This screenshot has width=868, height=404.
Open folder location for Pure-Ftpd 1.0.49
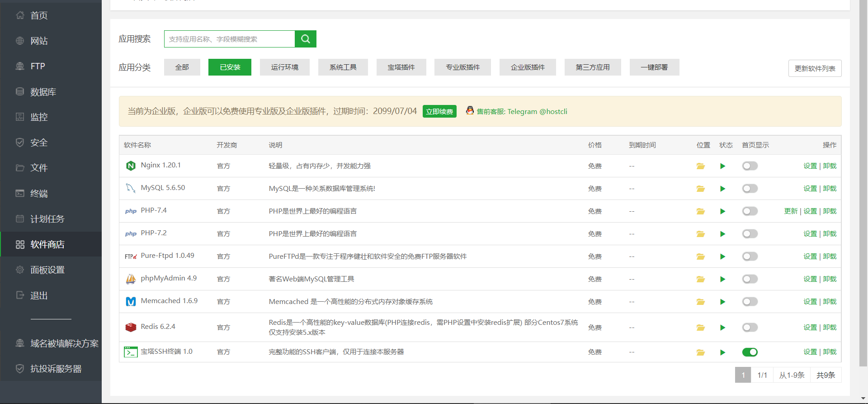click(x=701, y=257)
